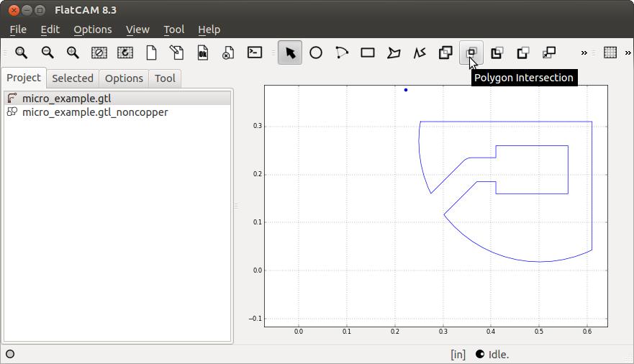Screen dimensions: 634x364
Task: Expand the rightmost toolbar overflow chevron
Action: (628, 53)
